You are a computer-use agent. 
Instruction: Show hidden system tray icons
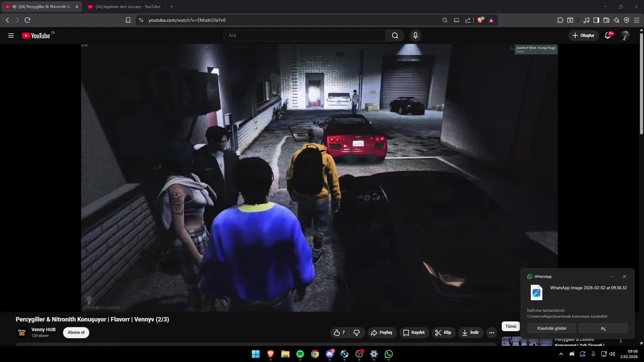click(x=561, y=354)
